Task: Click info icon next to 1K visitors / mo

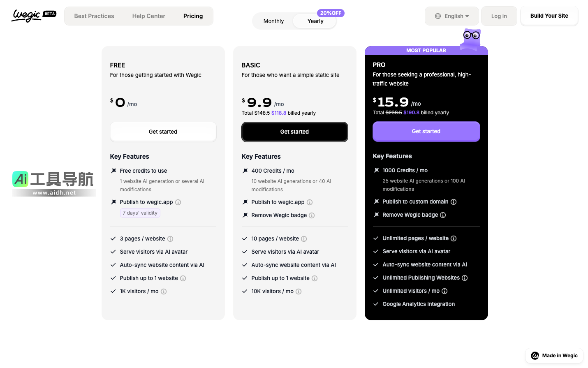Action: [164, 292]
